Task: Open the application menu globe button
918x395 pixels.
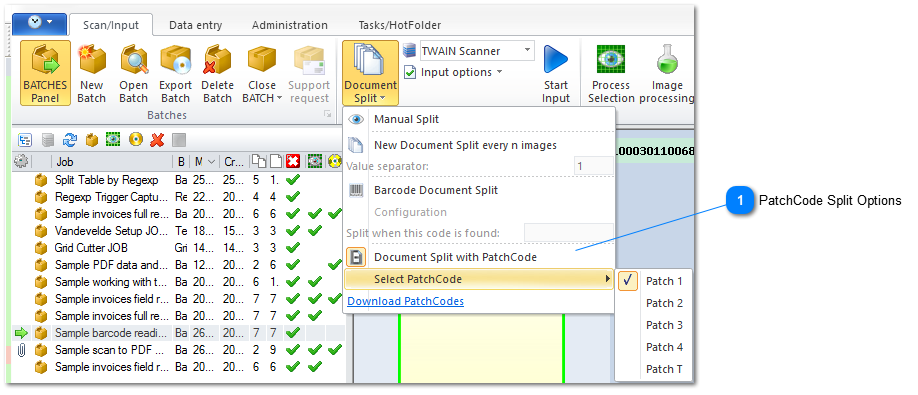Action: coord(36,22)
